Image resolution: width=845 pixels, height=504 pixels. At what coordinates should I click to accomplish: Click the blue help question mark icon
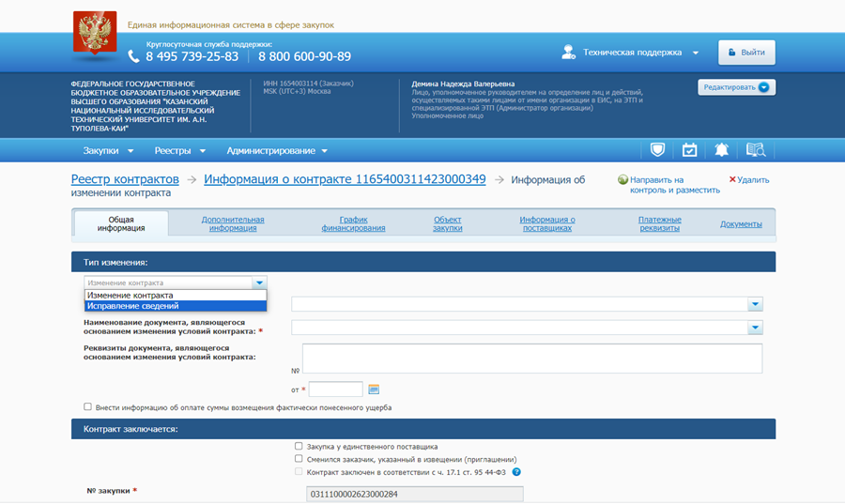[516, 472]
